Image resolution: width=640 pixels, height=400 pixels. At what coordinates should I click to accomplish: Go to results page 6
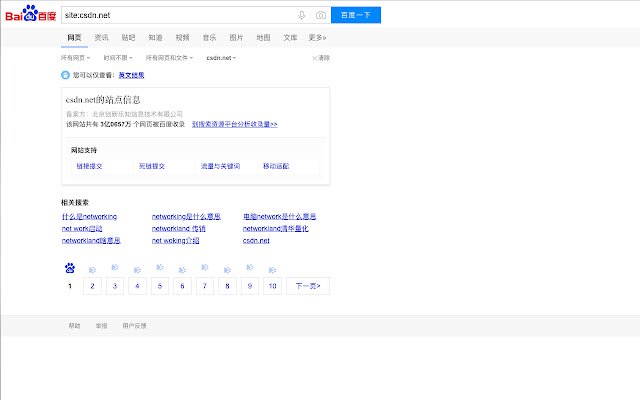[x=182, y=286]
